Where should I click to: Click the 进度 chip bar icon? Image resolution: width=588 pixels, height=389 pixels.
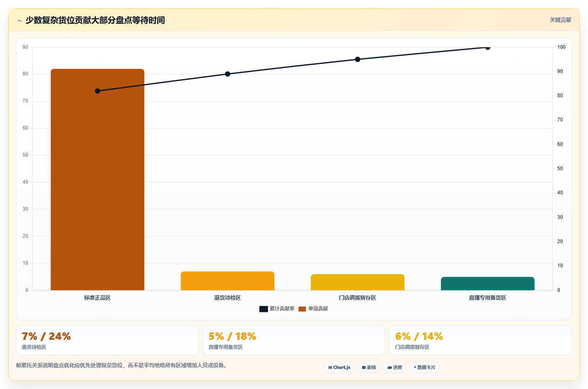click(390, 368)
